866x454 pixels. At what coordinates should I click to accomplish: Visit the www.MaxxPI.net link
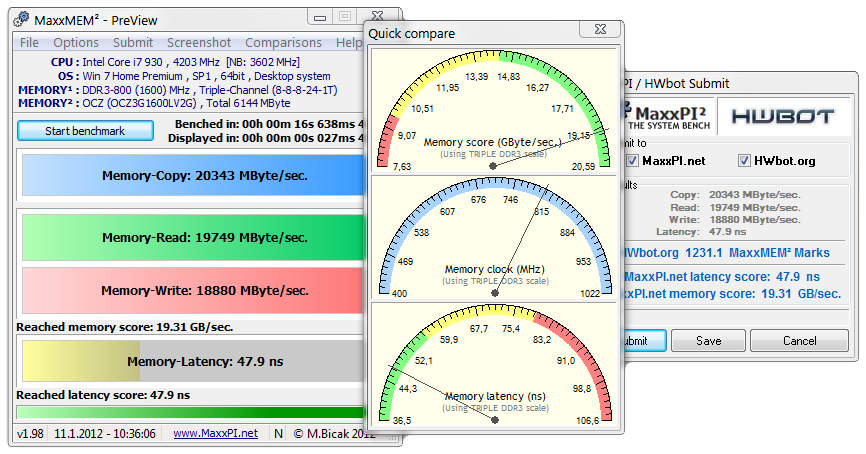pyautogui.click(x=215, y=434)
